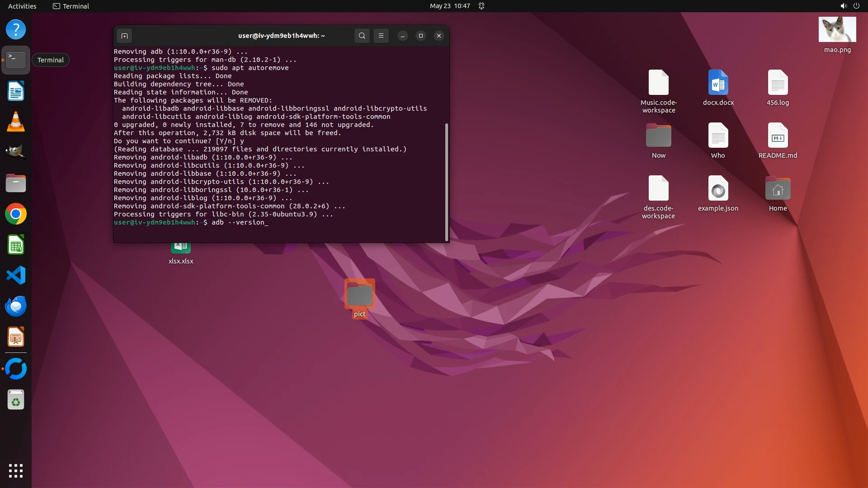The image size is (868, 488).
Task: Open LibreOffice Writer from dock
Action: tap(16, 91)
